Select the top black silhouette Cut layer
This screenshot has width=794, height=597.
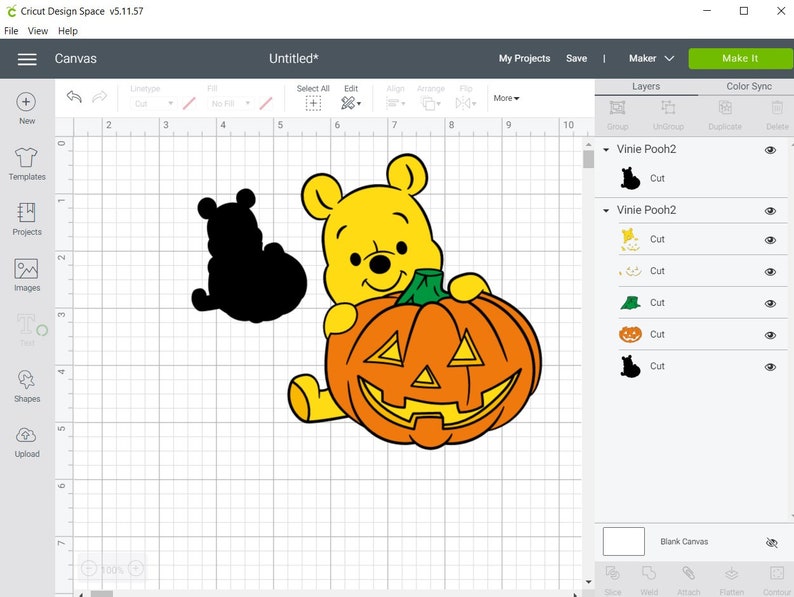(691, 178)
